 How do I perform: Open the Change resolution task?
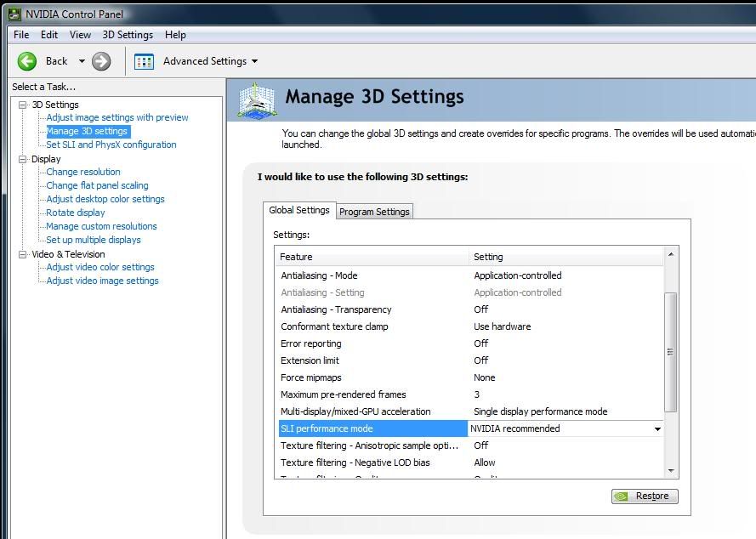pos(83,172)
